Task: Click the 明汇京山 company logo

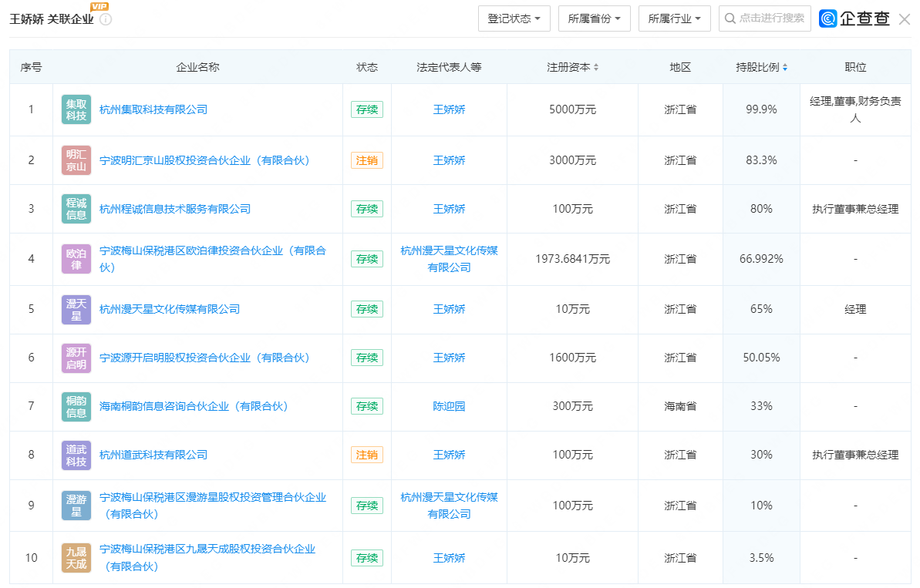Action: 76,160
